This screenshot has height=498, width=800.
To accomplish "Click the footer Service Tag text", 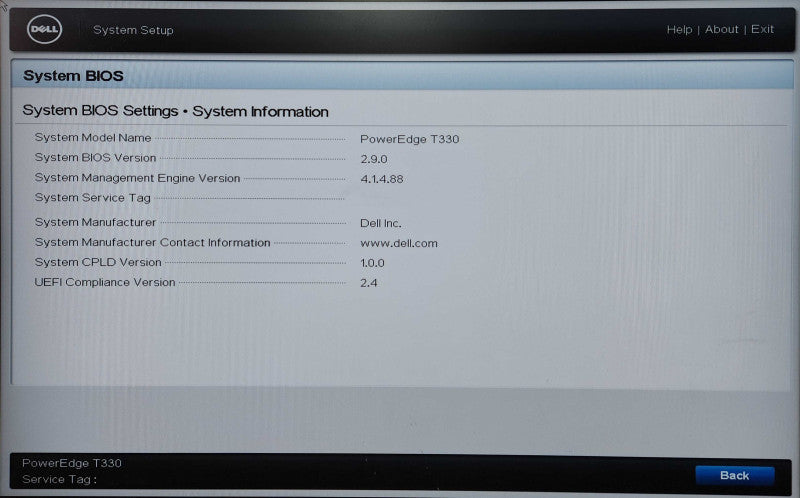I will [59, 480].
